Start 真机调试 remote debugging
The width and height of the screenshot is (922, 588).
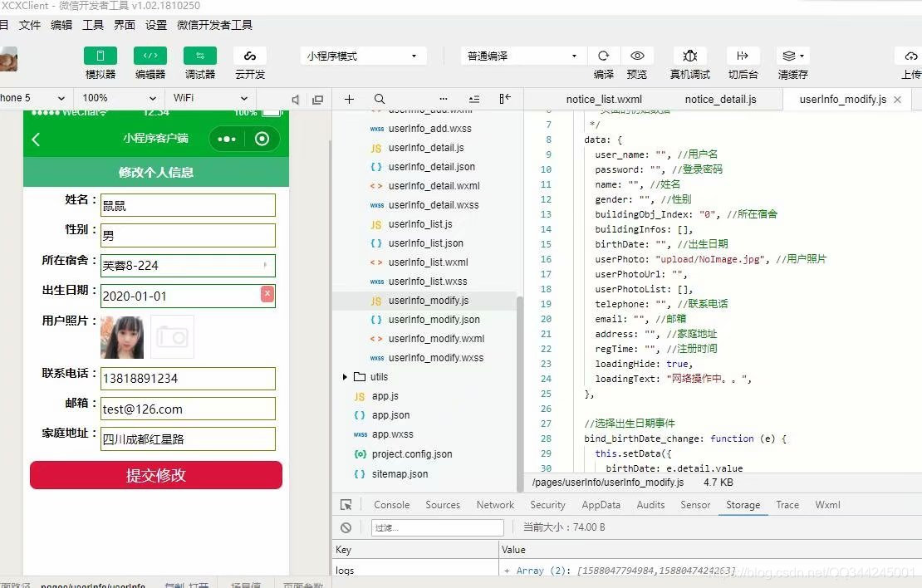[689, 56]
